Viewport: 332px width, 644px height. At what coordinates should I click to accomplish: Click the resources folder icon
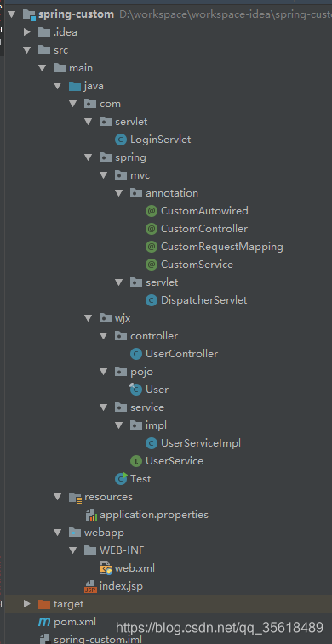(75, 497)
